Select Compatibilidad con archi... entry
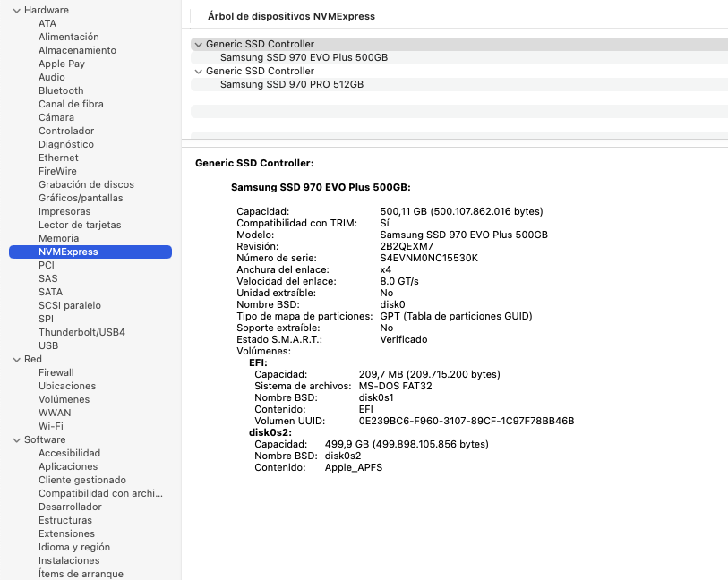Image resolution: width=728 pixels, height=580 pixels. [x=101, y=495]
